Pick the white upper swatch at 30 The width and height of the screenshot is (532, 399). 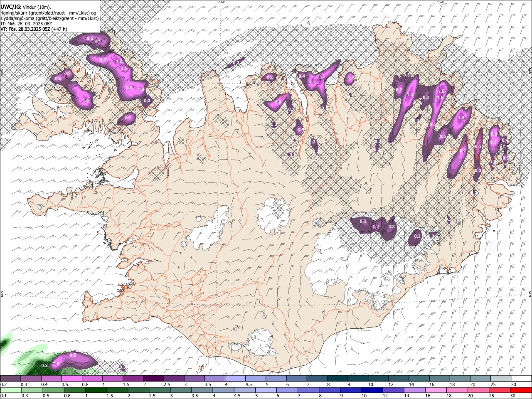(x=521, y=379)
